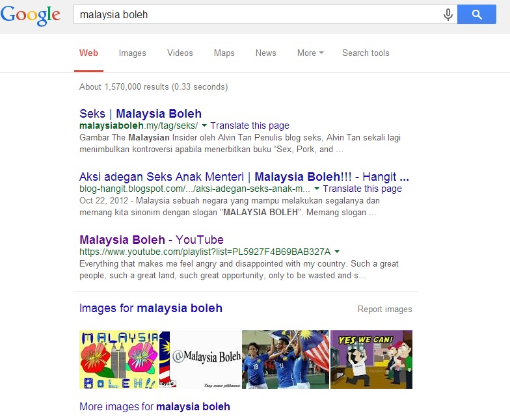Screen dimensions: 510x420
Task: Open the yellow hibiscus Malaysia Boleh thumbnail
Action: point(118,360)
